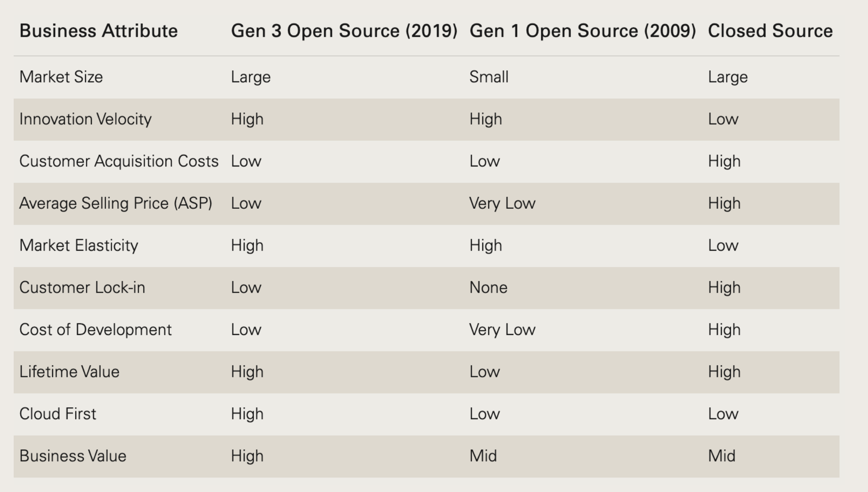Click the Lifetime Value row label
The width and height of the screenshot is (868, 492).
tap(69, 372)
